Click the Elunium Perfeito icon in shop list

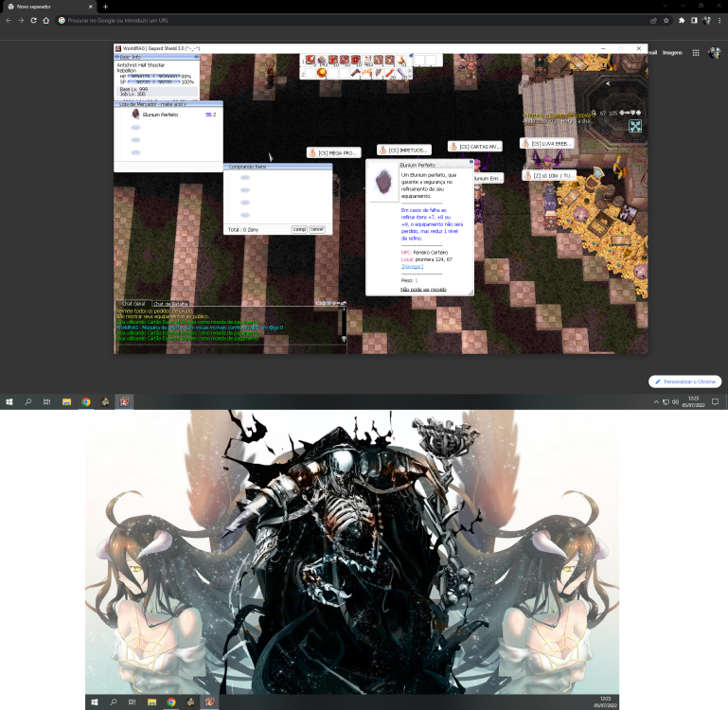135,115
